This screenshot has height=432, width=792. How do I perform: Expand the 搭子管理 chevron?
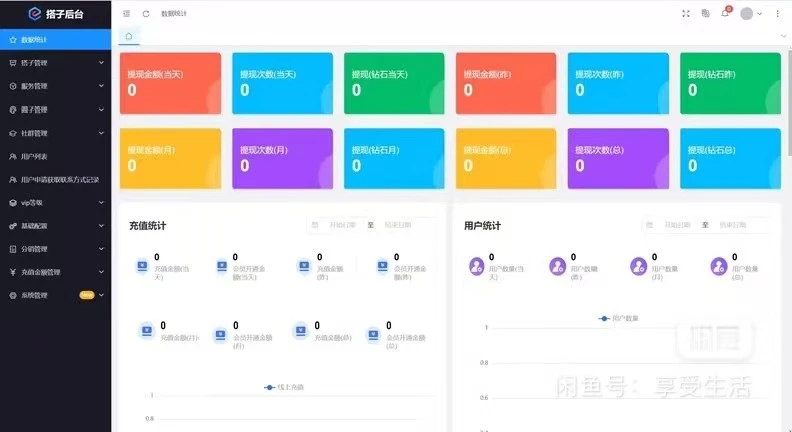coord(101,63)
